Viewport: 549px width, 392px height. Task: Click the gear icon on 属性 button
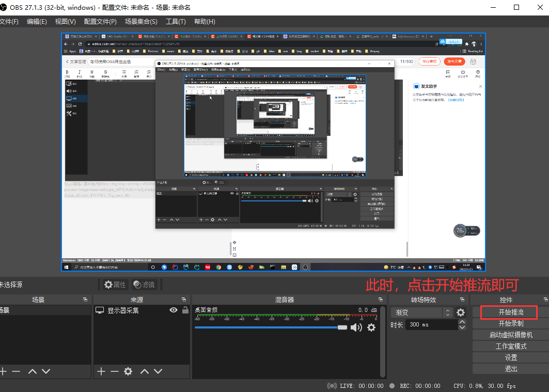coord(108,285)
